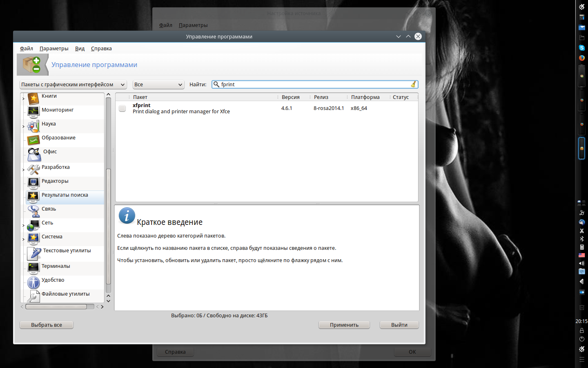Click the Удобство accessibility icon
Image resolution: width=588 pixels, height=368 pixels.
coord(33,282)
